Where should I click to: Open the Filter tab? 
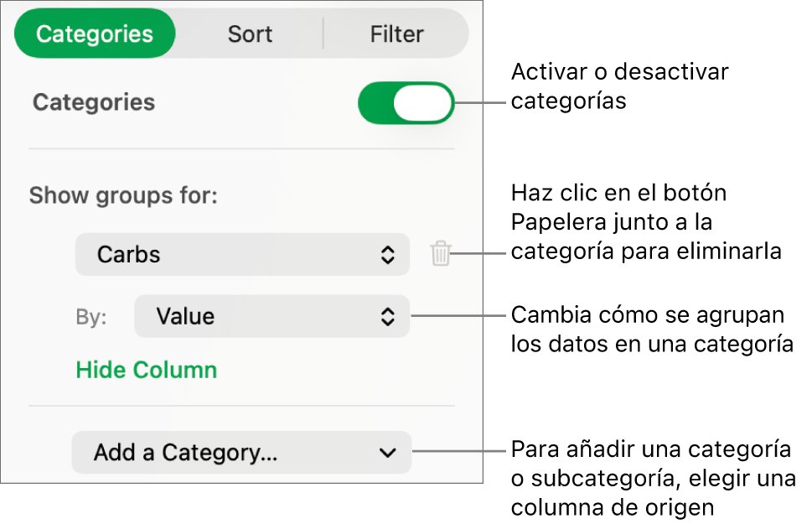pos(396,34)
